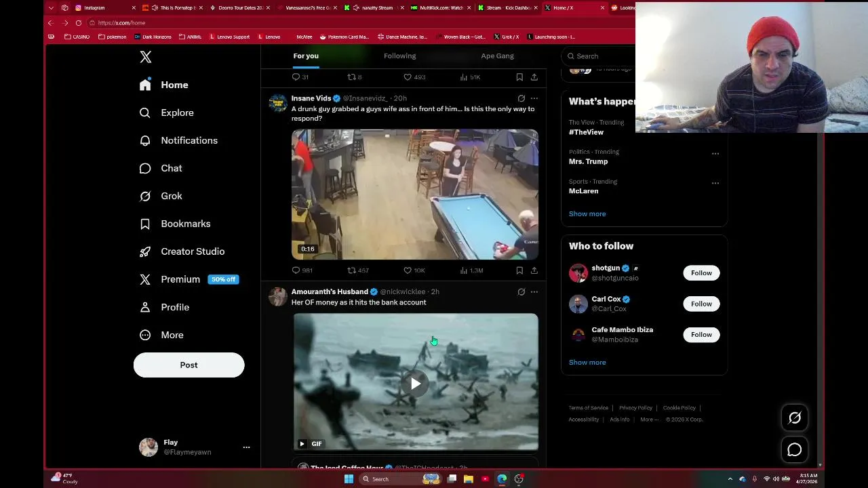The width and height of the screenshot is (868, 488).
Task: Switch to the Following tab
Action: pos(399,56)
